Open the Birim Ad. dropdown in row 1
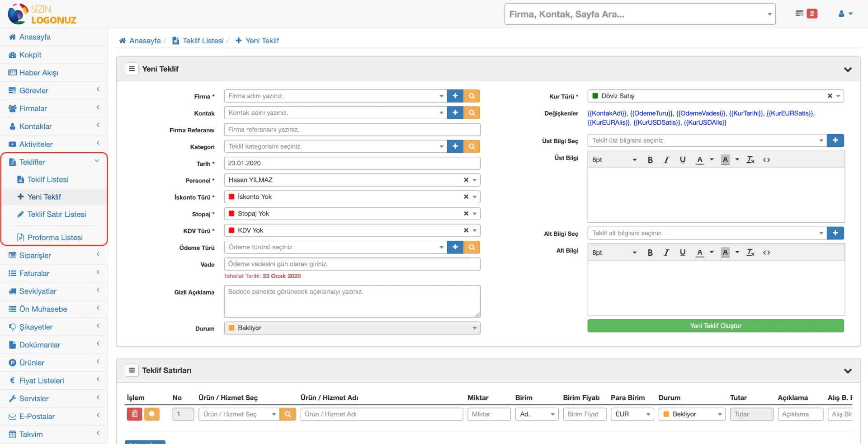This screenshot has height=444, width=868. click(537, 414)
